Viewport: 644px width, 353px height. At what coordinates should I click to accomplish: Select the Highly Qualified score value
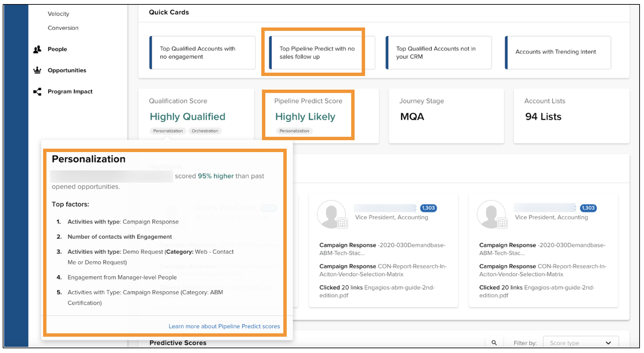point(188,117)
